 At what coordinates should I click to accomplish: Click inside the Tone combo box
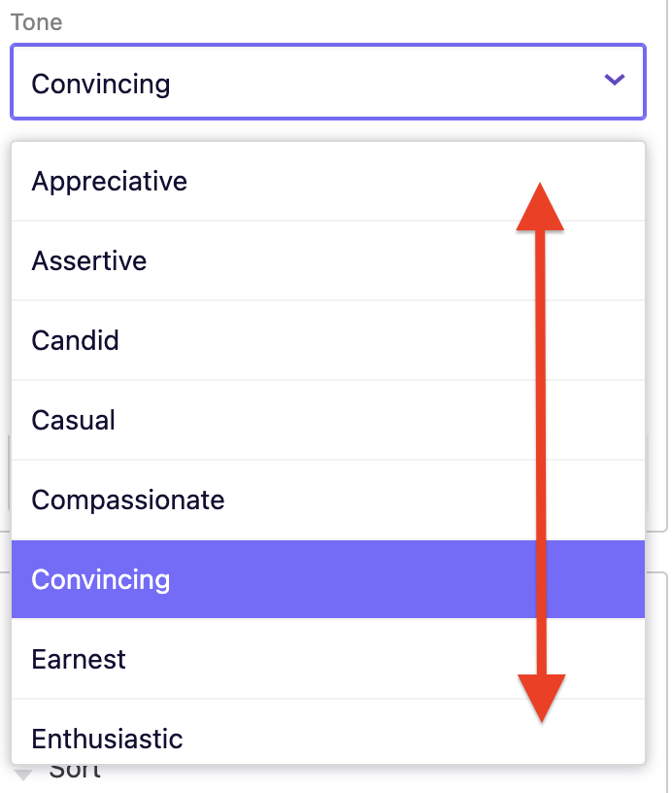[291, 82]
